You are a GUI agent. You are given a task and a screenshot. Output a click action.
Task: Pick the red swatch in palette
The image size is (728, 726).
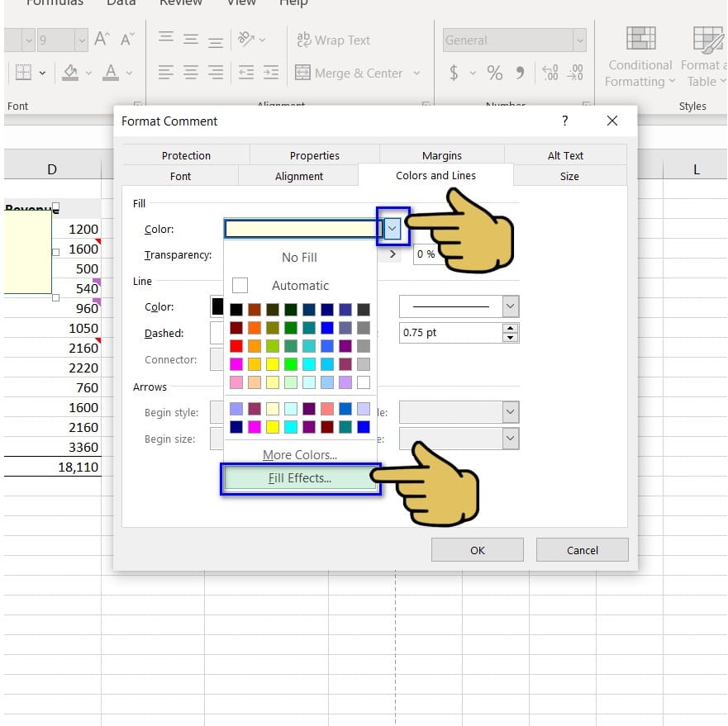(236, 346)
